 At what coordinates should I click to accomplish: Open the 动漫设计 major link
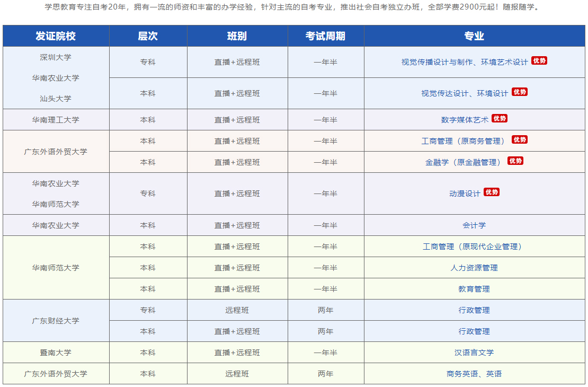coord(465,193)
